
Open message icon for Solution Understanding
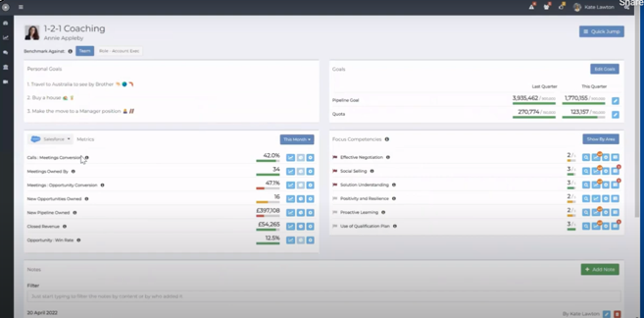click(x=615, y=185)
